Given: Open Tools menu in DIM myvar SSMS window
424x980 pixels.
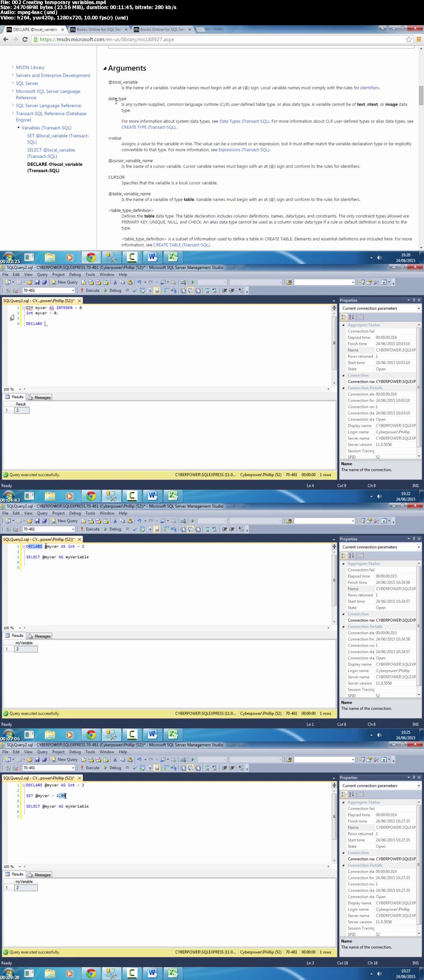Looking at the screenshot, I should 90,274.
